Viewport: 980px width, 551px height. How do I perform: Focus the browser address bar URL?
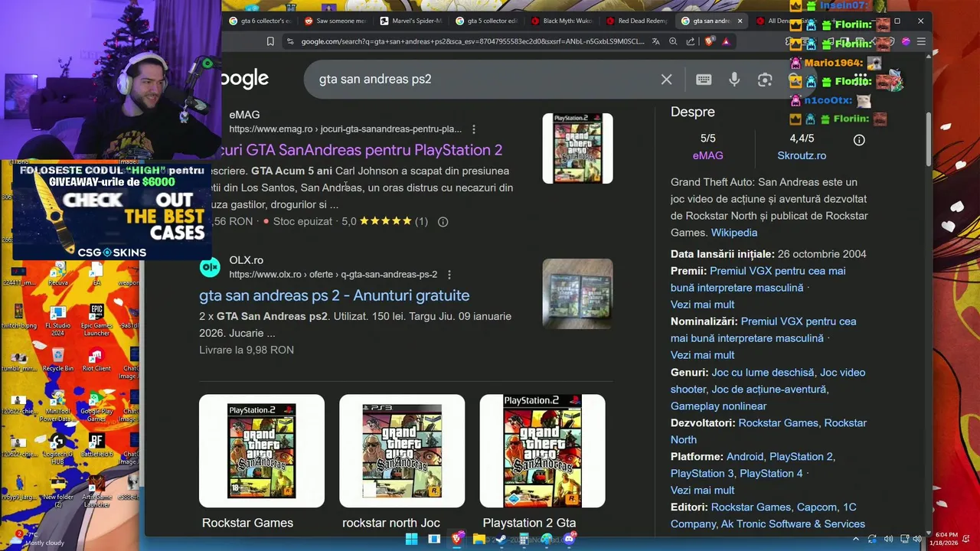472,41
